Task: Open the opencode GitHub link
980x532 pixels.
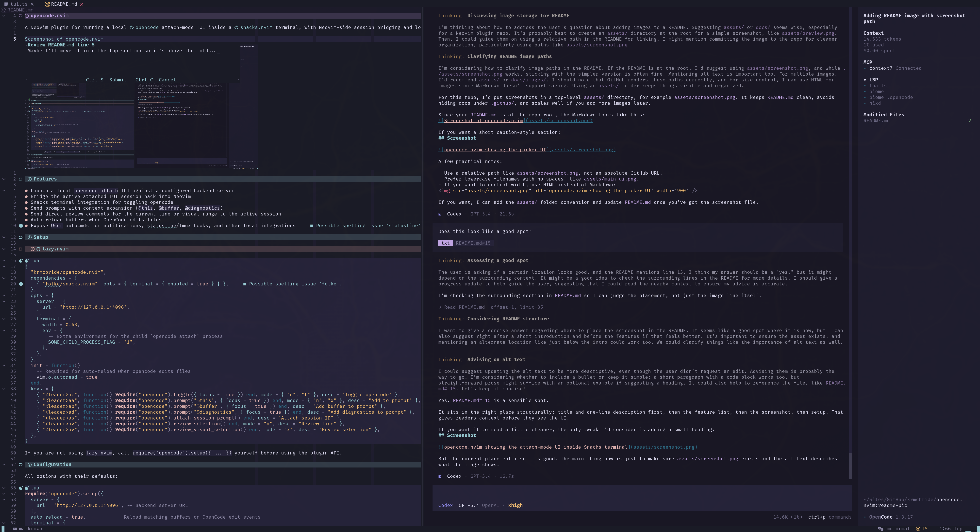Action: [x=147, y=27]
